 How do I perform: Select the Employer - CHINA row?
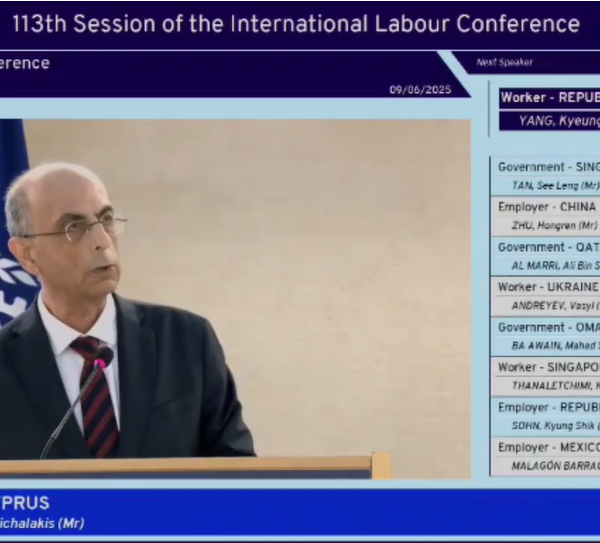click(545, 207)
